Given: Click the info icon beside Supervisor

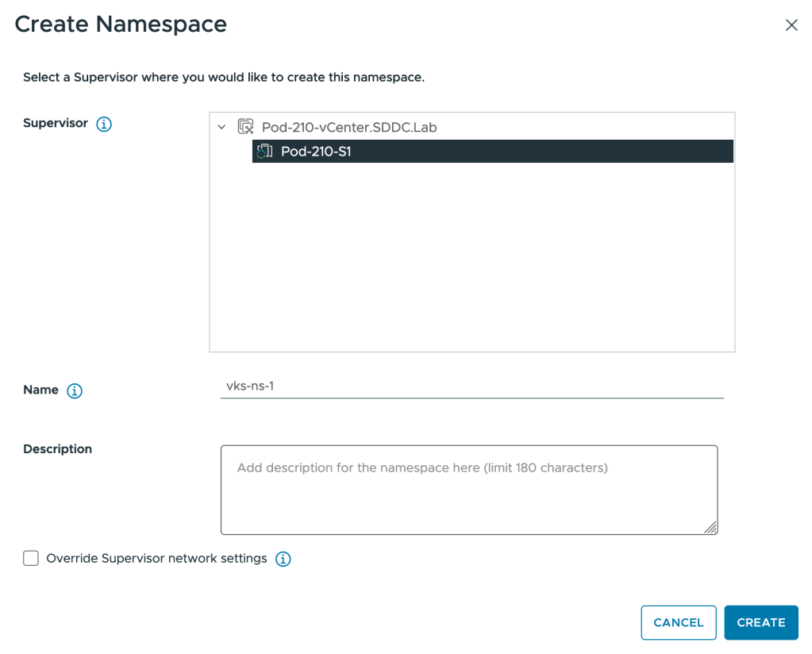Looking at the screenshot, I should click(x=104, y=125).
